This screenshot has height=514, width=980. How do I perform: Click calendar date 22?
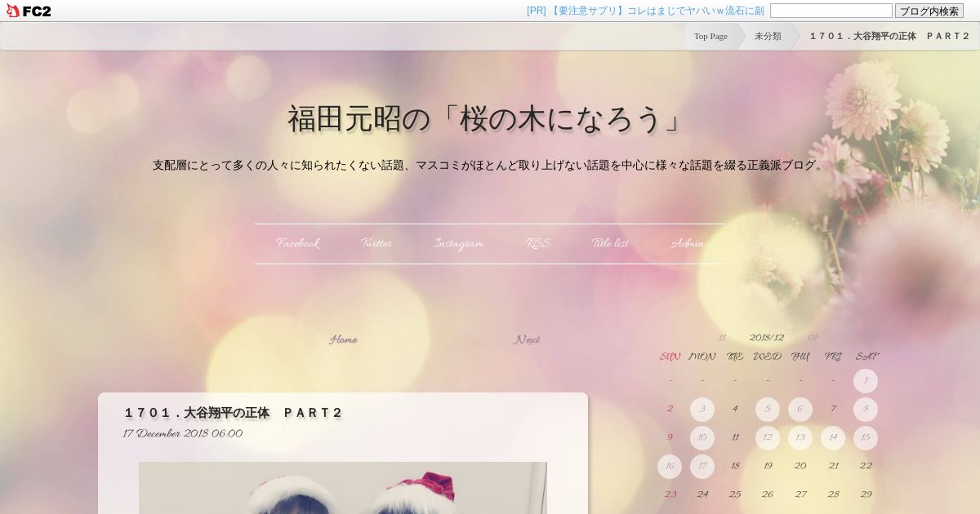coord(866,467)
